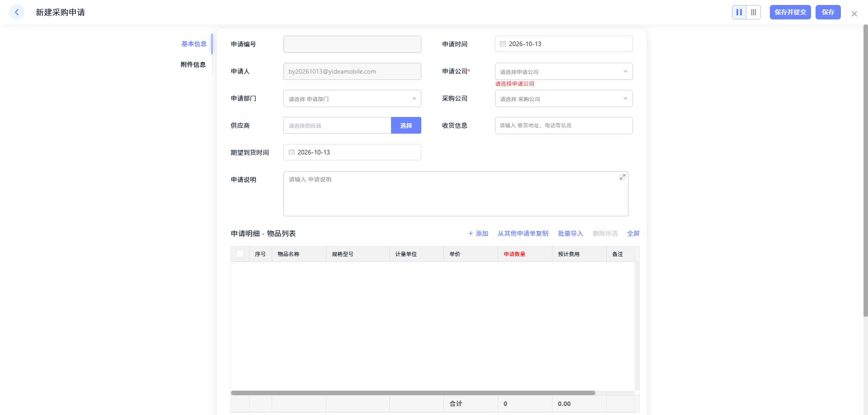Click the 序号 column header
Image resolution: width=868 pixels, height=415 pixels.
click(x=260, y=254)
